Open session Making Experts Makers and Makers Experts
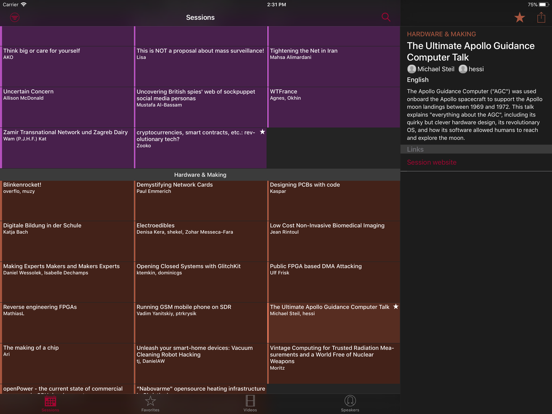Screen dimensions: 552x414 (x=67, y=282)
